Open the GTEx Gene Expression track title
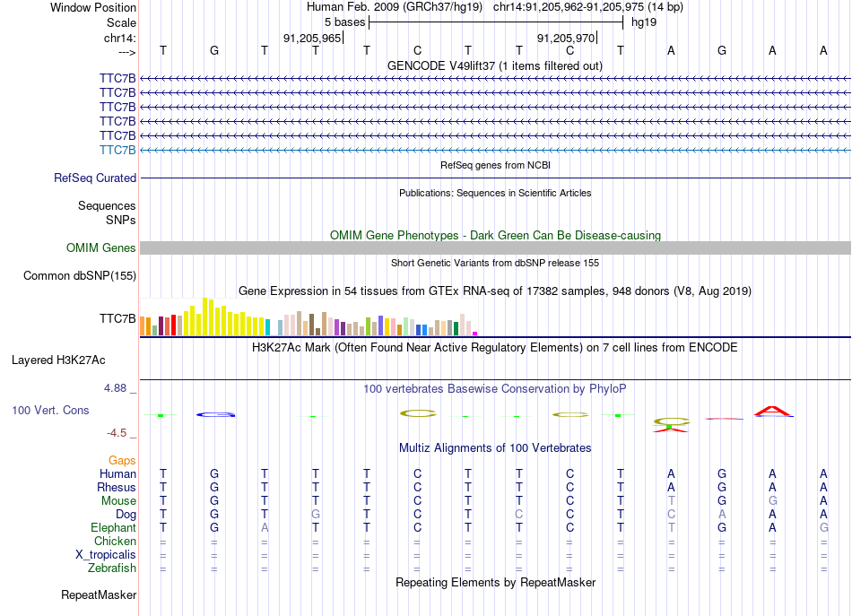 [495, 291]
